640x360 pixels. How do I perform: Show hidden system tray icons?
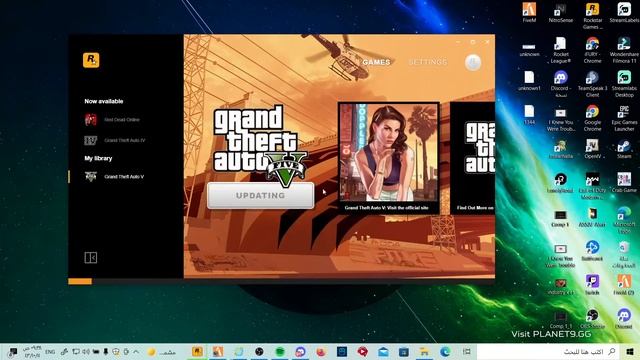click(136, 351)
